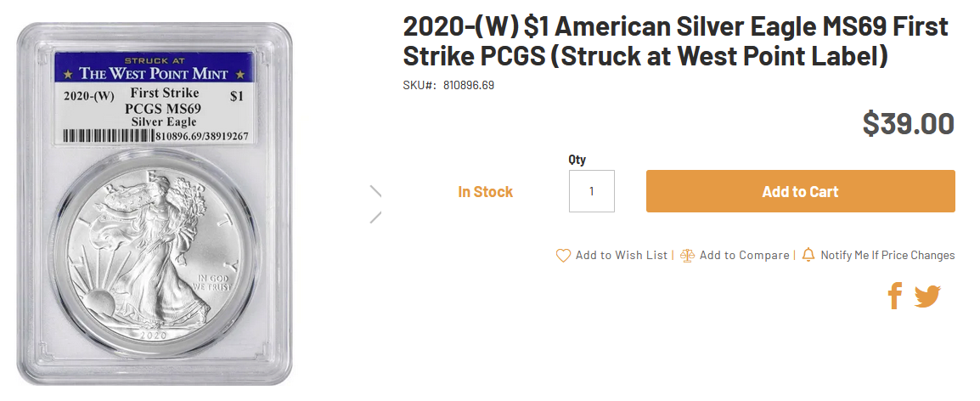Viewport: 980px width, 401px height.
Task: Share the product on Facebook
Action: click(894, 296)
